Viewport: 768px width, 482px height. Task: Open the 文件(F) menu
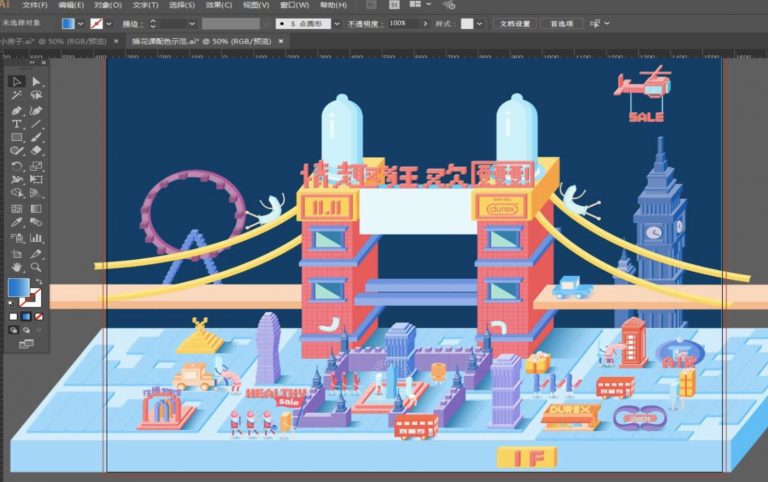35,5
